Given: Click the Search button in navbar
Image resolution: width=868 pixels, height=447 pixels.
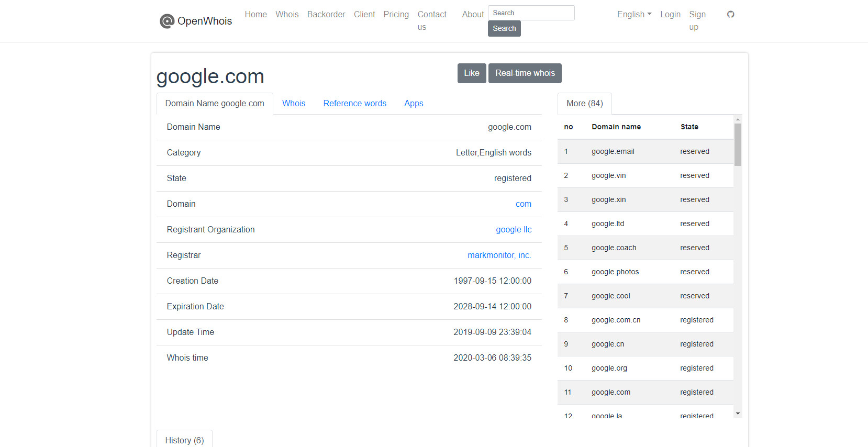Looking at the screenshot, I should [504, 28].
